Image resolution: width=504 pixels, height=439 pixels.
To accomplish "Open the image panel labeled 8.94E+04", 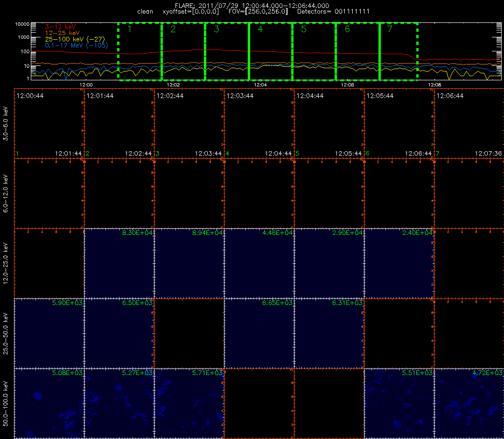I will [x=189, y=263].
